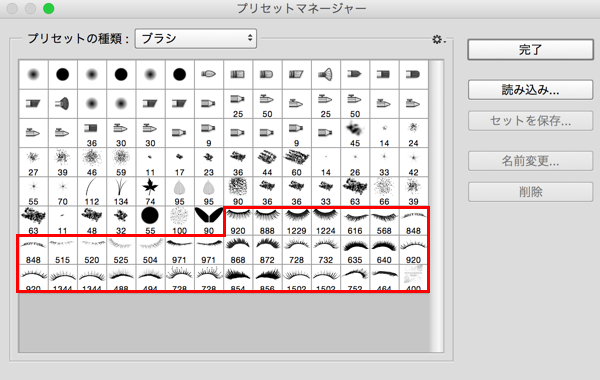
Task: Pick the eyelash brush labeled 1224
Action: 326,221
